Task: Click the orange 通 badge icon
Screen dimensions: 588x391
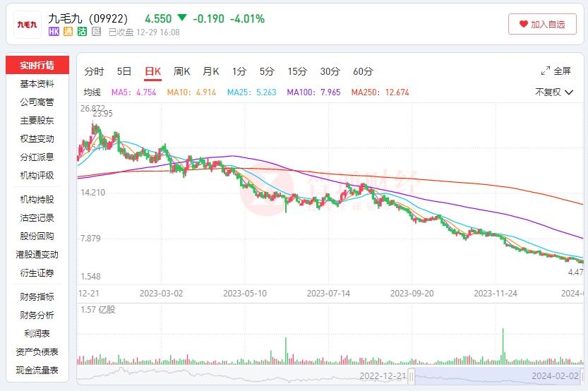Action: 68,32
